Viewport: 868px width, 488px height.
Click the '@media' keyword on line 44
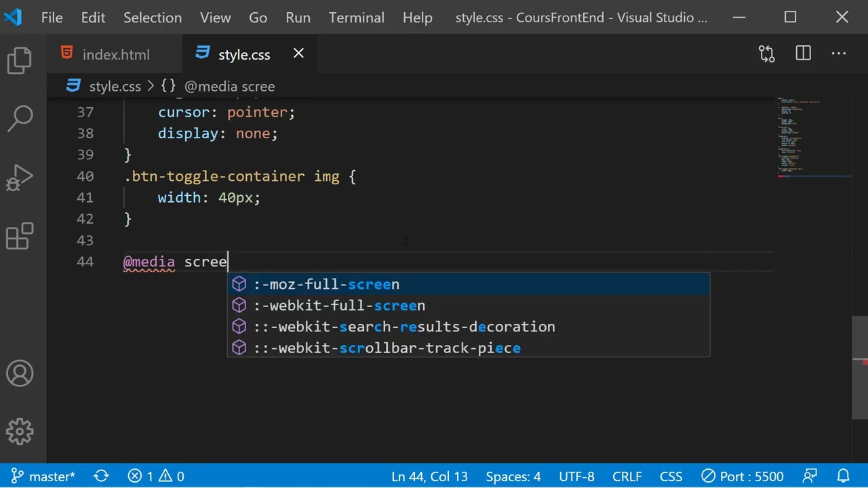(x=149, y=262)
